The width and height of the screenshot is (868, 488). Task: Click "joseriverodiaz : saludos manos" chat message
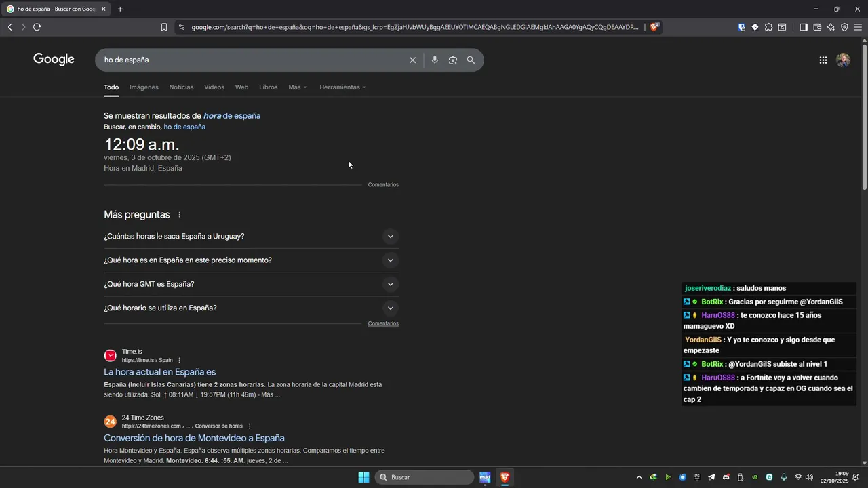(x=735, y=289)
